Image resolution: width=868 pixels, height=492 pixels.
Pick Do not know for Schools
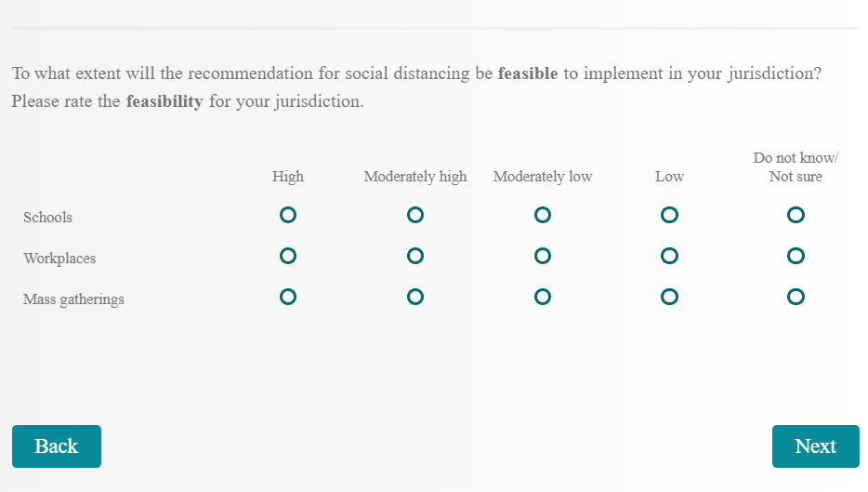tap(796, 215)
